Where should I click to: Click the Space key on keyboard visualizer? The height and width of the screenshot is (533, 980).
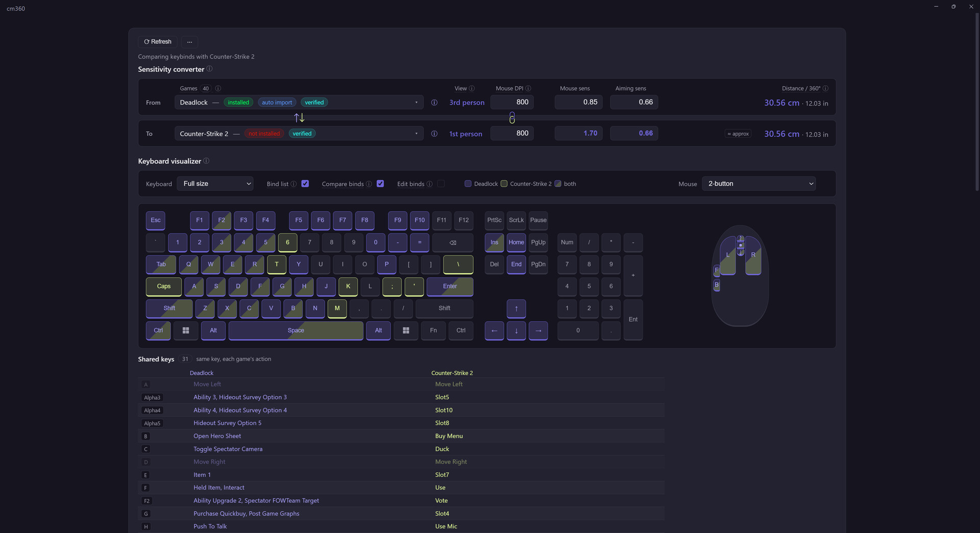(296, 330)
